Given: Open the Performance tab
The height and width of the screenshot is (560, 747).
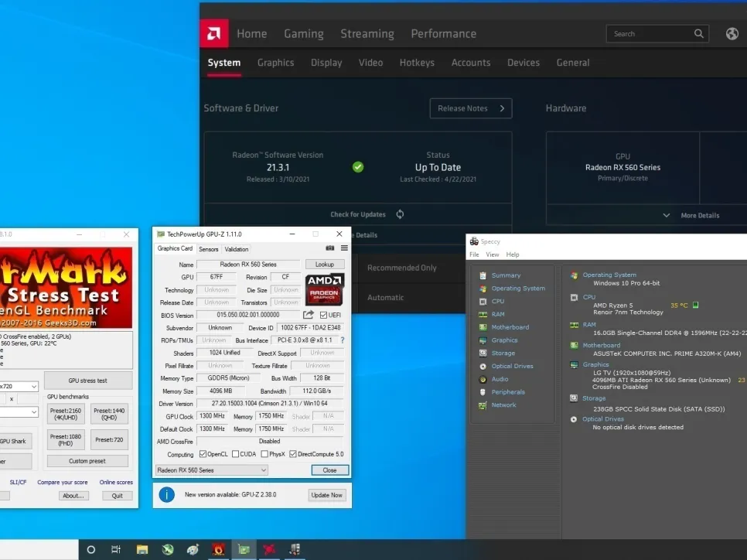Looking at the screenshot, I should 444,34.
